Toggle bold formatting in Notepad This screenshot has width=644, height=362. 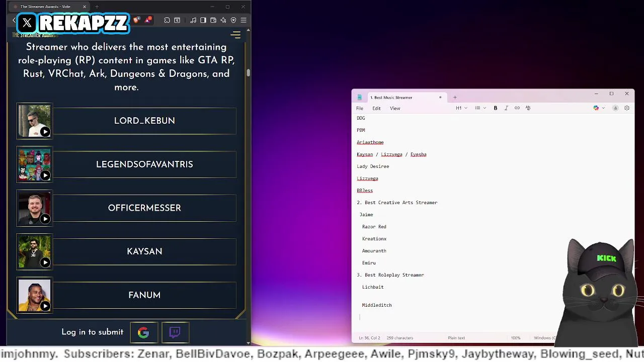pos(496,108)
